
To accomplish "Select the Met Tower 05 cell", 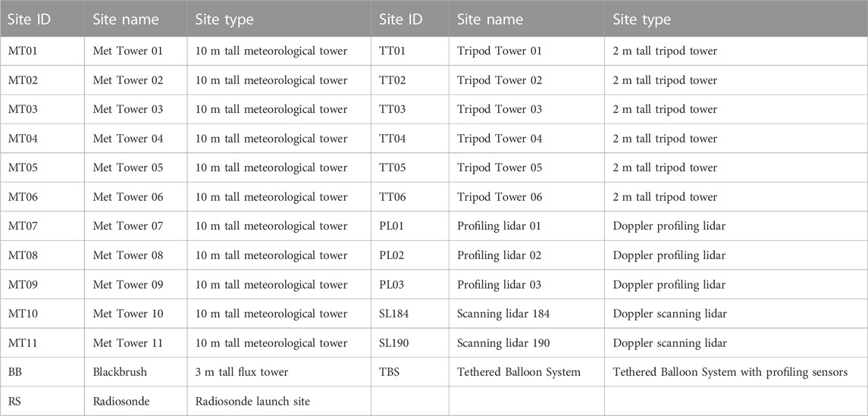I will pos(135,167).
